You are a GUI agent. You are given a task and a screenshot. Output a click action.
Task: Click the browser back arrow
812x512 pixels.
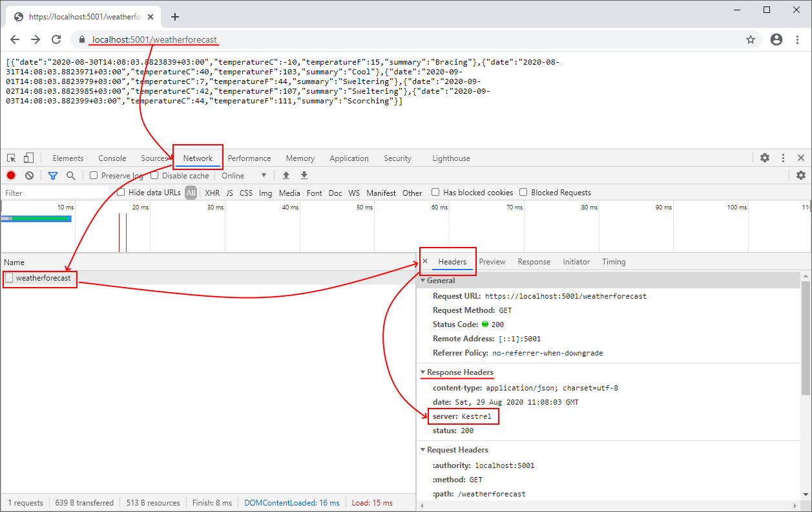point(15,39)
